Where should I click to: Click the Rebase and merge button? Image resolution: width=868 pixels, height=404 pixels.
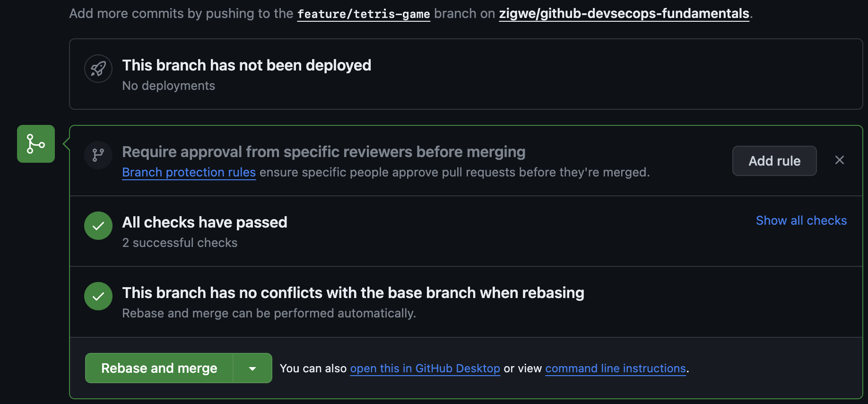tap(159, 368)
